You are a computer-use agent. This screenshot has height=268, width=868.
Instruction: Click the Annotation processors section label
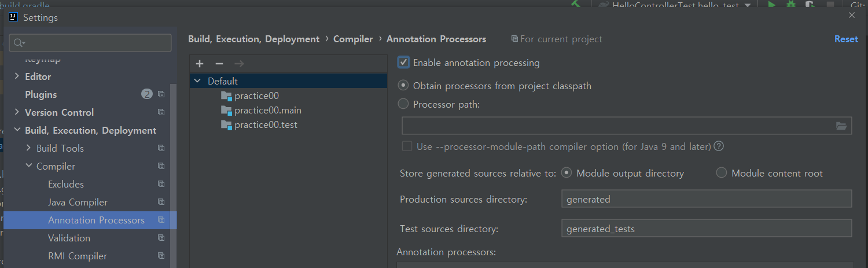coord(446,252)
